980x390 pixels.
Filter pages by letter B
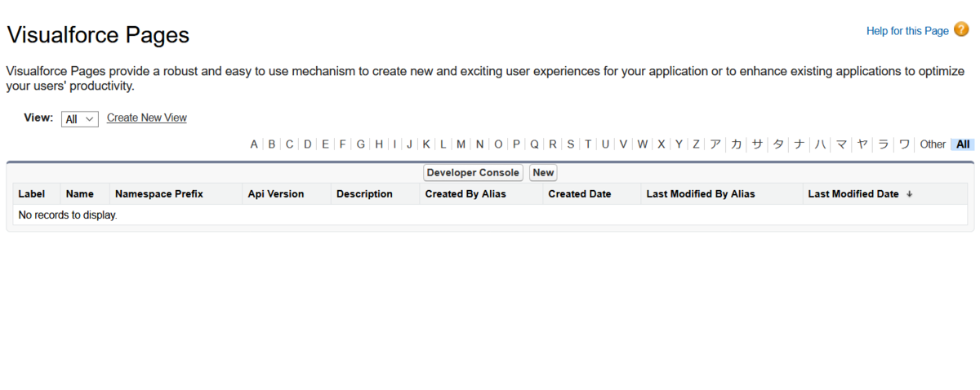pos(271,144)
